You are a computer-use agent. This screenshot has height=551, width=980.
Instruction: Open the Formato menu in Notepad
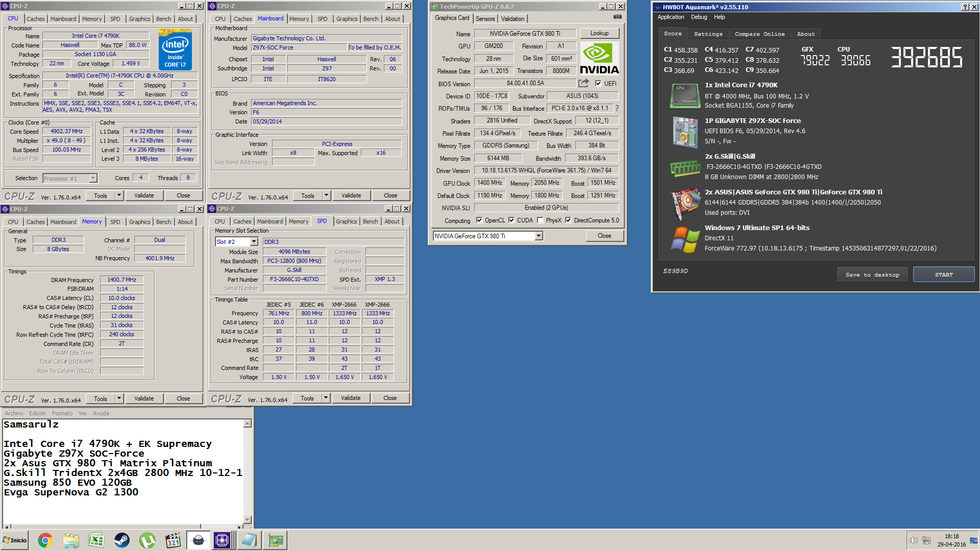[62, 413]
